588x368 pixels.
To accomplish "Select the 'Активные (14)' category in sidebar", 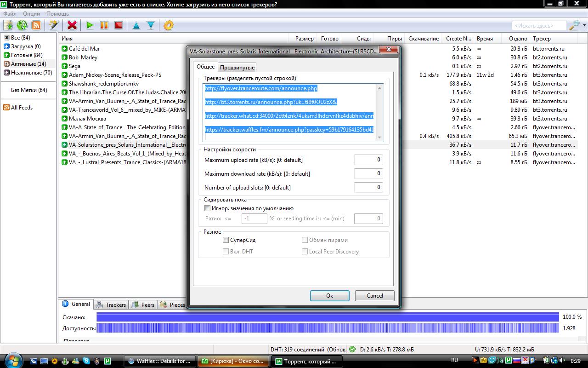I will click(28, 64).
